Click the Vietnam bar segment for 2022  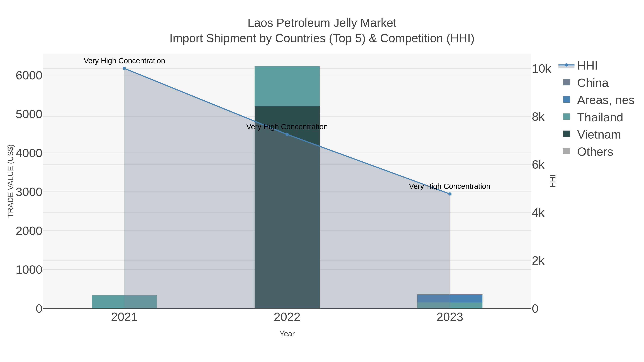[x=287, y=207]
